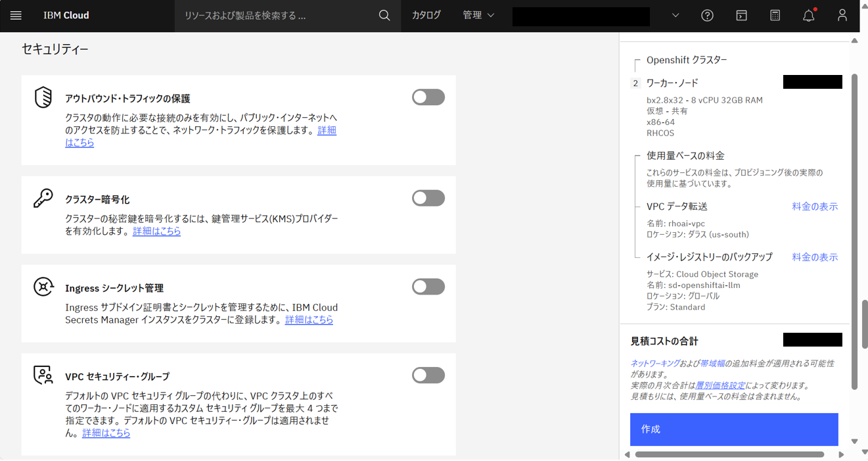
Task: Open the cost estimator calculator icon
Action: coord(775,16)
